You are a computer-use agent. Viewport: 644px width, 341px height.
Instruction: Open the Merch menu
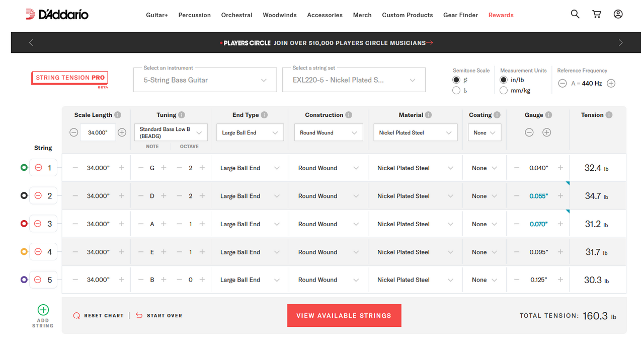pos(362,15)
